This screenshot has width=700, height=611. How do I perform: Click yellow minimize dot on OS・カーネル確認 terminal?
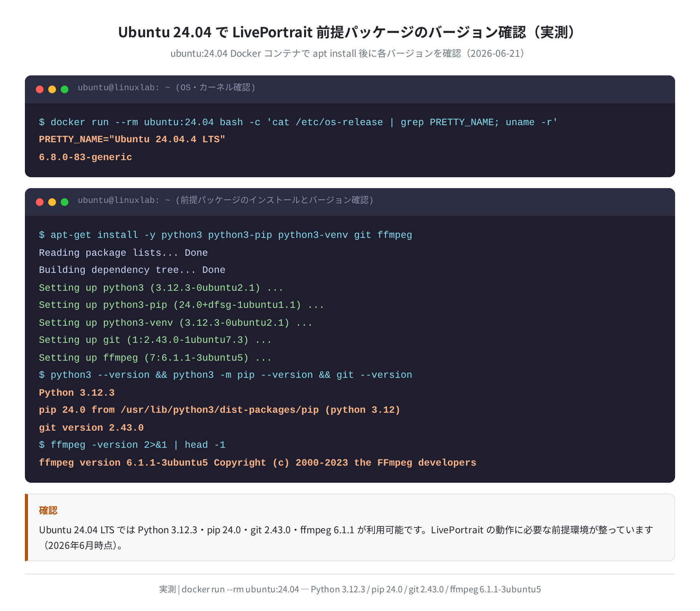click(x=52, y=89)
